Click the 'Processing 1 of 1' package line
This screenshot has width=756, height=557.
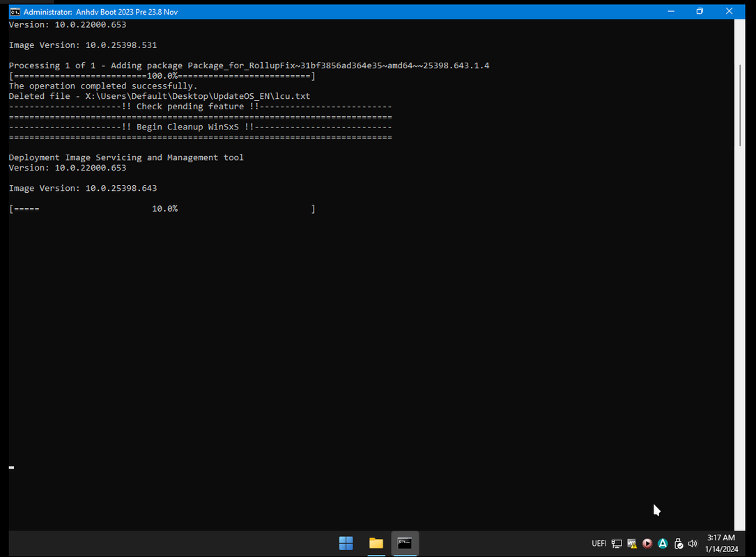249,65
